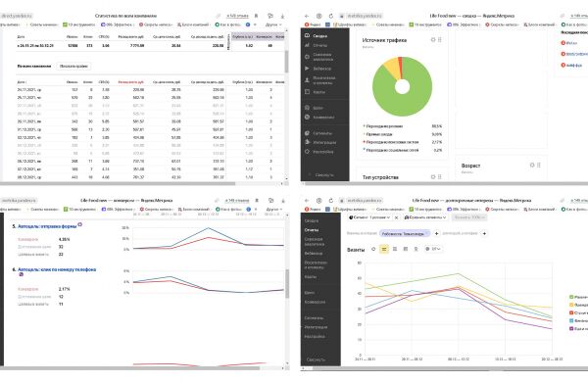588x383 pixels.
Task: Open Автоцель: отправка формы goal link
Action: [x=47, y=226]
